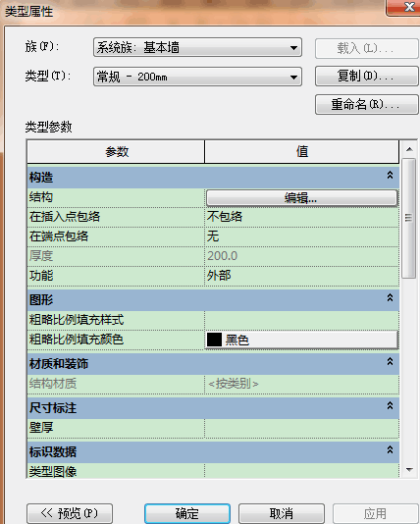This screenshot has height=524, width=420.
Task: Select the 功能 parameter label
Action: [x=41, y=276]
